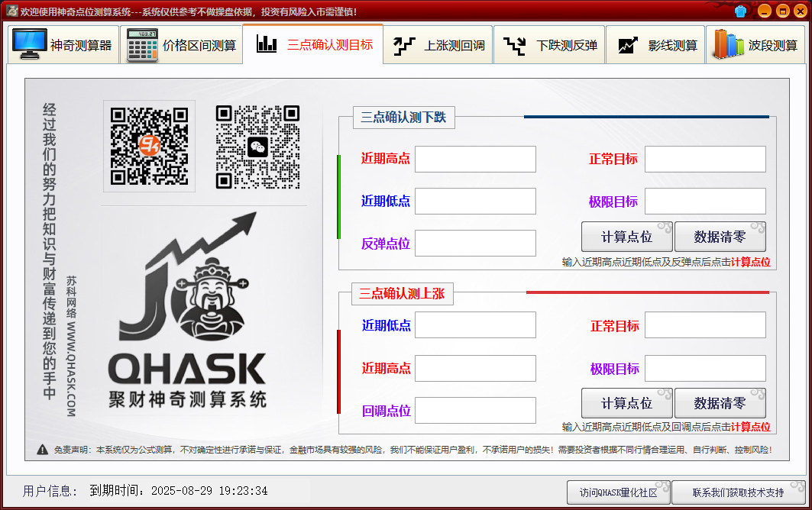Click the 用户信息 label

point(50,491)
